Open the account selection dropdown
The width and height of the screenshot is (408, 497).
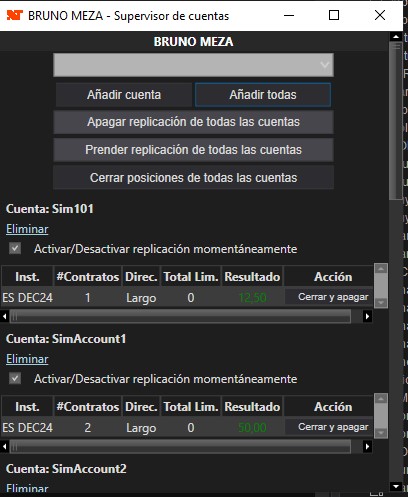point(193,65)
